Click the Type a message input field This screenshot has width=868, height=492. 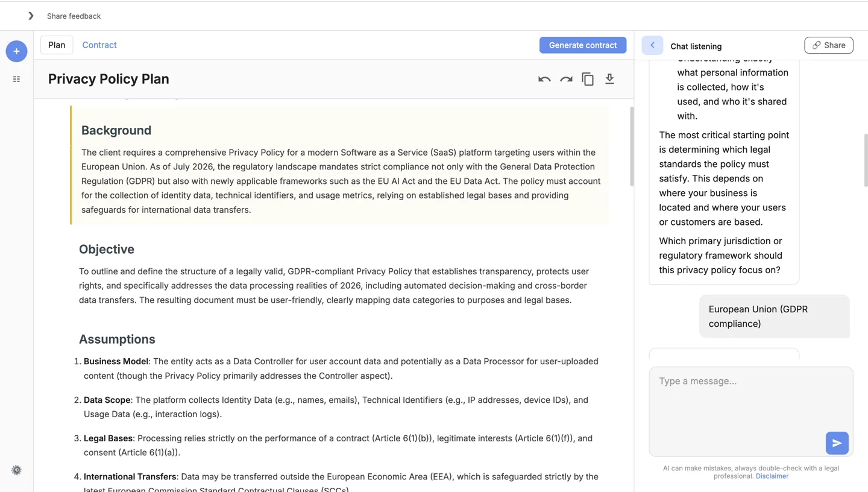click(x=750, y=412)
